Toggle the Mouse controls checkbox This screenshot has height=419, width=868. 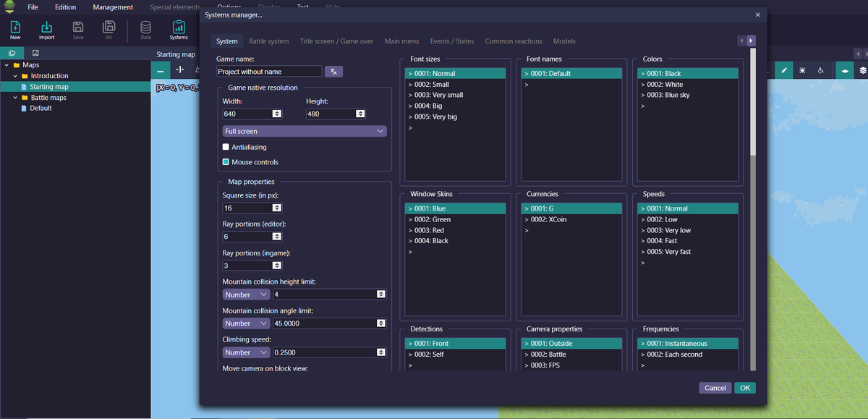point(226,162)
